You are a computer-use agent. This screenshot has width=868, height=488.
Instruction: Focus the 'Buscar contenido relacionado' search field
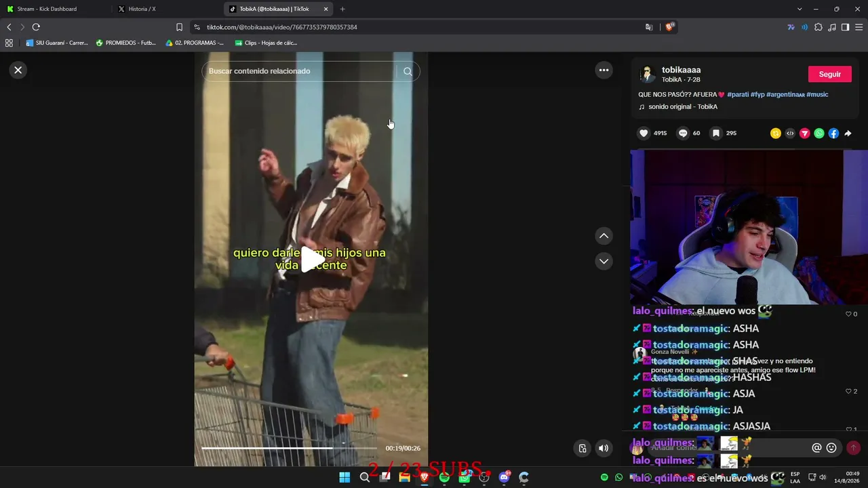(298, 71)
